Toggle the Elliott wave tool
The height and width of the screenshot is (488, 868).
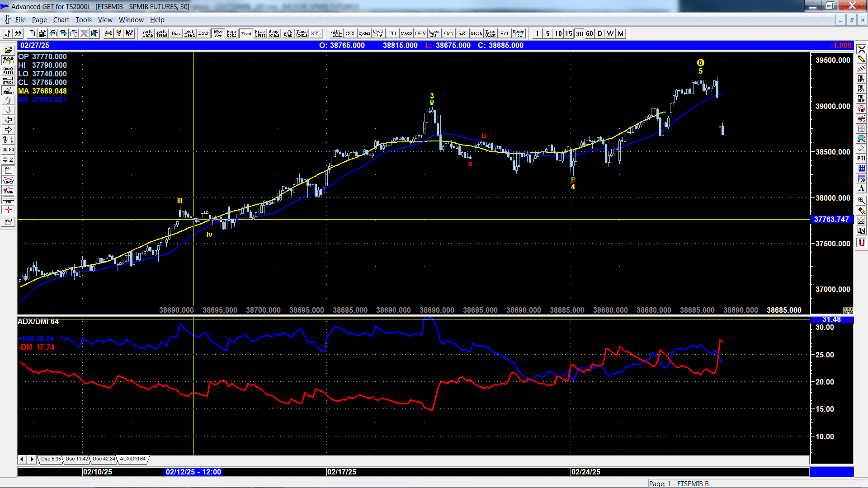pyautogui.click(x=8, y=90)
